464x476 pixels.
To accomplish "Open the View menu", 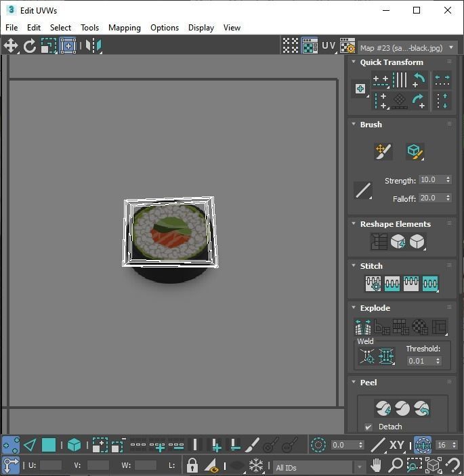I will point(232,28).
